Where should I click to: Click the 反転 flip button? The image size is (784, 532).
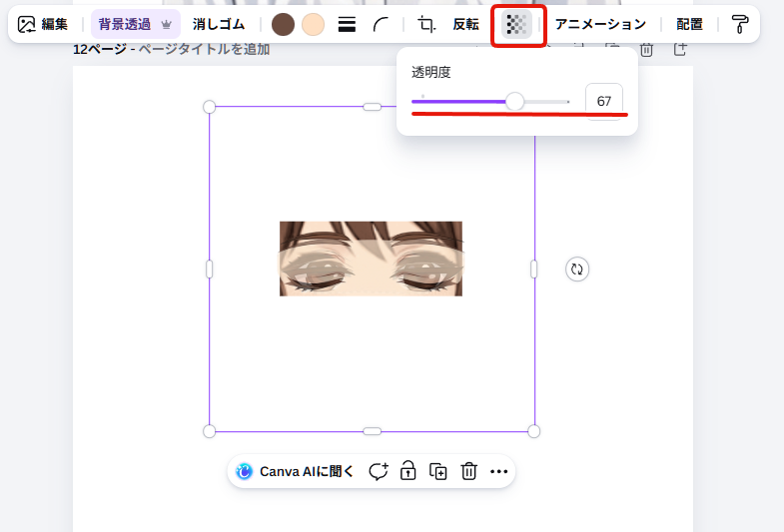pos(466,24)
